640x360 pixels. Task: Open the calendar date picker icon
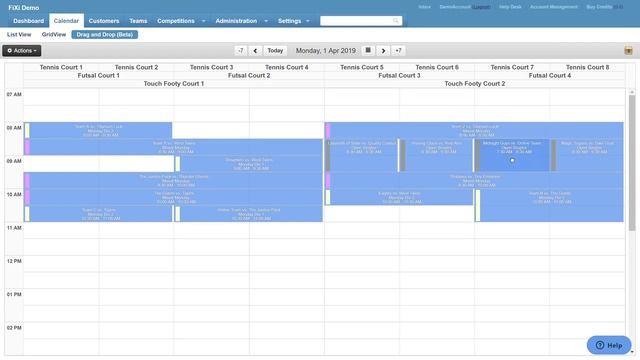368,50
